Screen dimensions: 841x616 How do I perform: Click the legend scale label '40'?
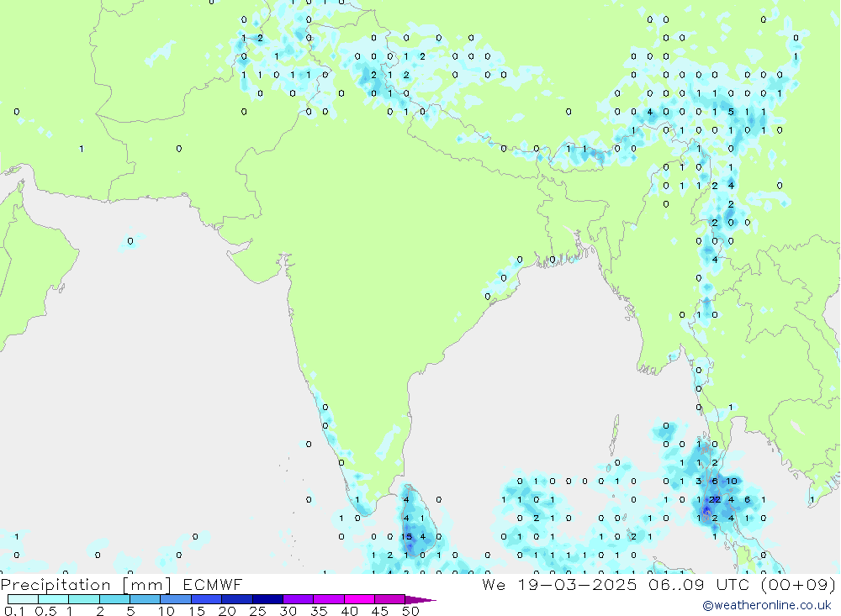coord(349,611)
